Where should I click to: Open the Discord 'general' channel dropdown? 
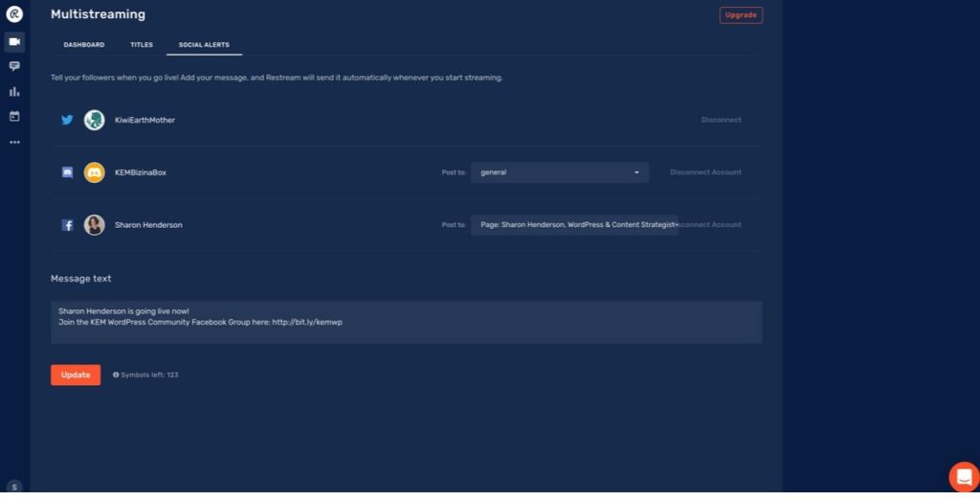[559, 172]
